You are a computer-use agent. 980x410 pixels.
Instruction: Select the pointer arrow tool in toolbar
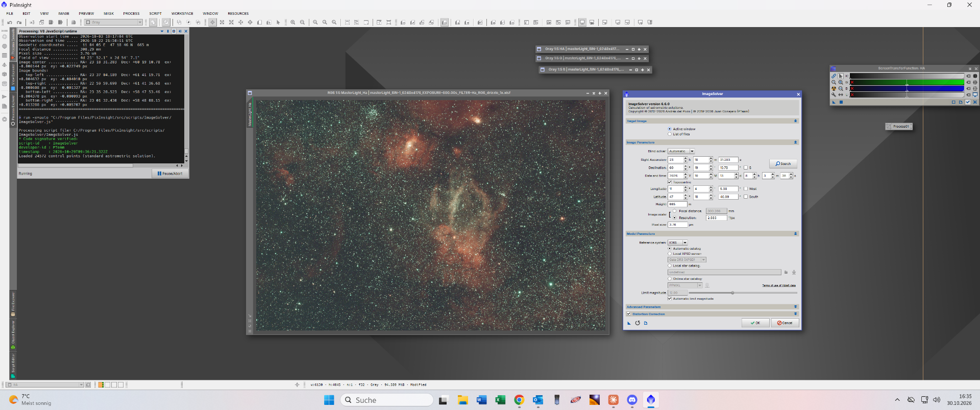pyautogui.click(x=278, y=22)
